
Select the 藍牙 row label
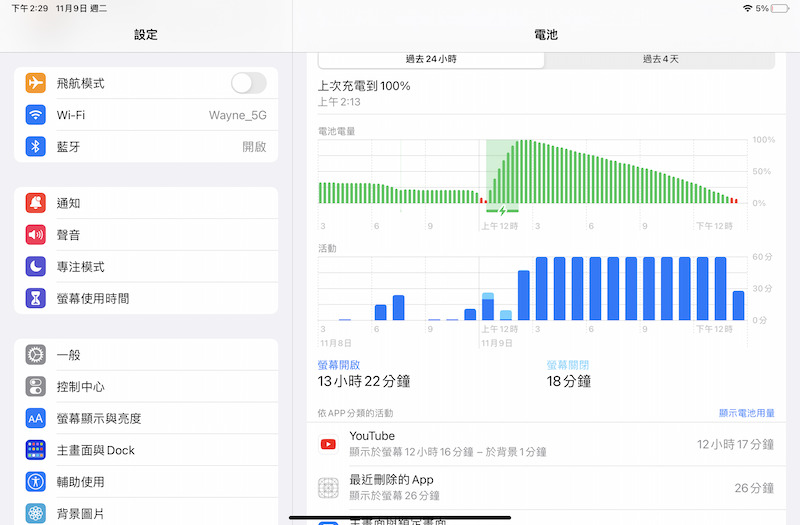(x=68, y=147)
